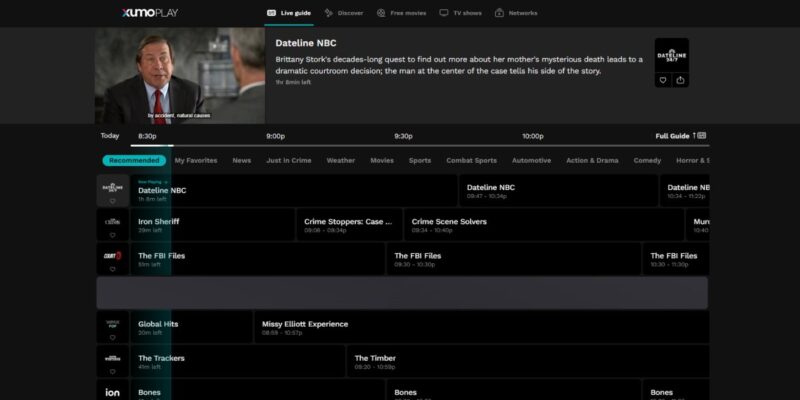Click the ion channel logo
This screenshot has height=400, width=800.
click(x=113, y=392)
